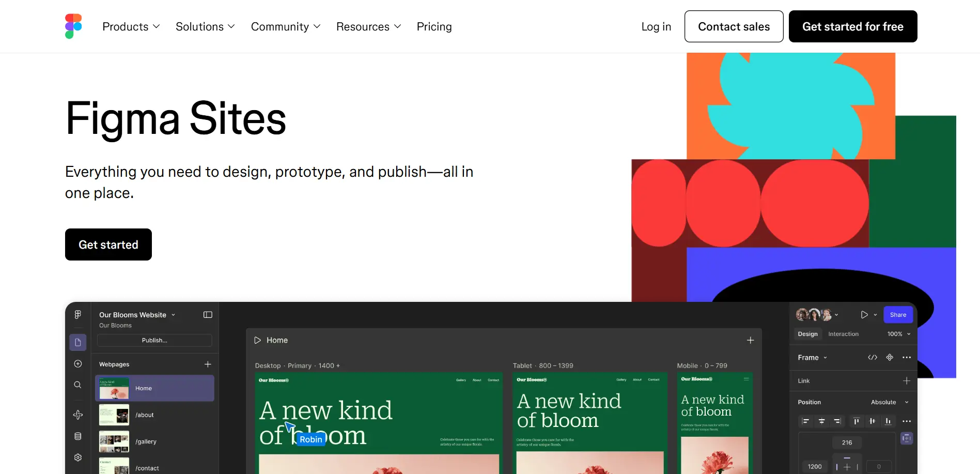Click the align horizontal centers icon
The height and width of the screenshot is (474, 980).
point(821,421)
